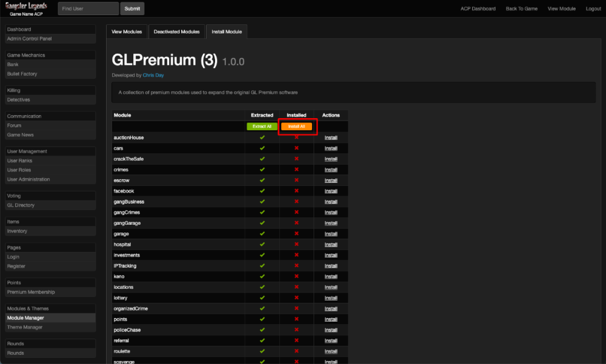Click green checkmark in the lottery row
This screenshot has height=364, width=606.
coord(262,298)
